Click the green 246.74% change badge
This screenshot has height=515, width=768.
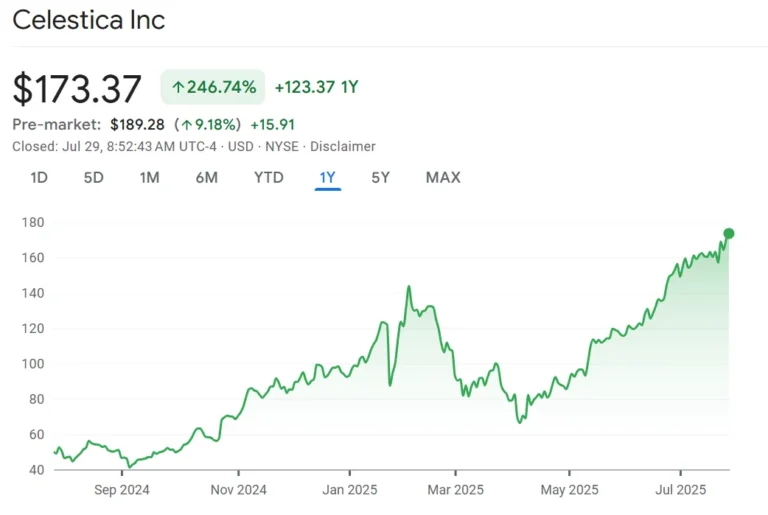tap(213, 87)
